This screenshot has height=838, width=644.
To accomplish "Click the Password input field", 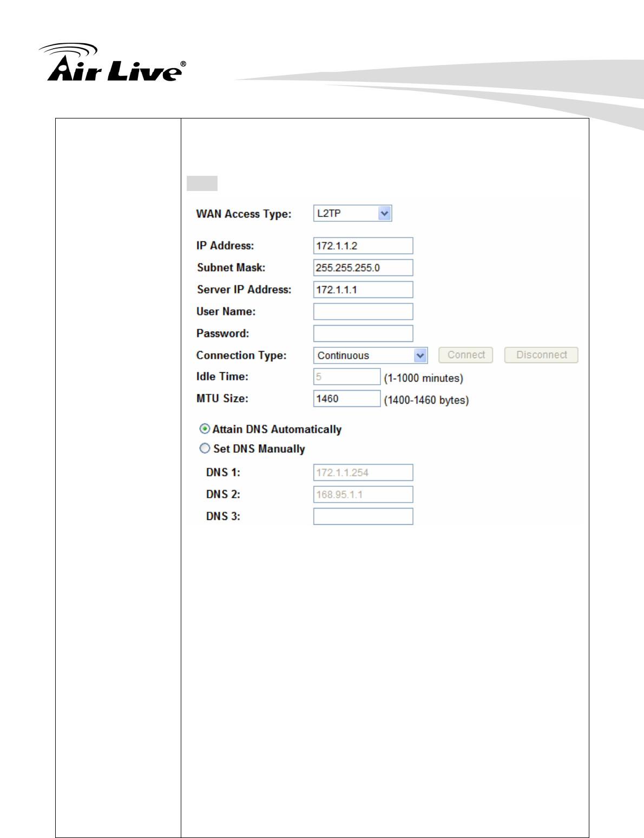I will (x=363, y=333).
